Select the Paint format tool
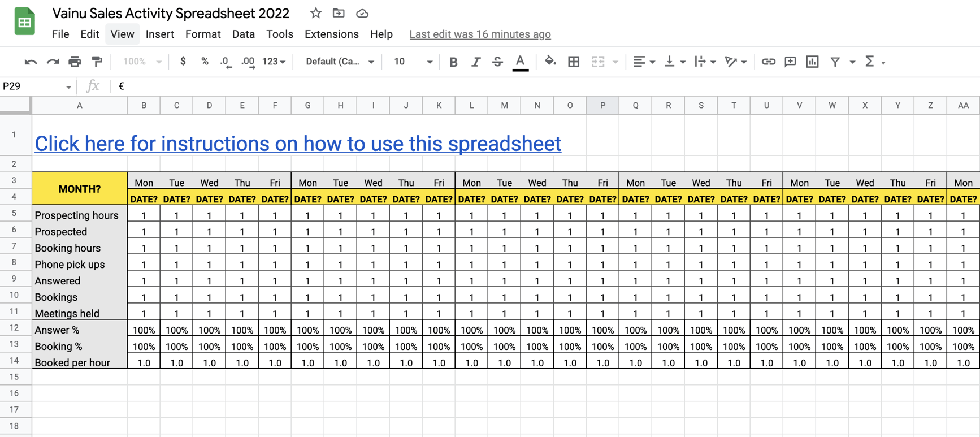Screen dimensions: 980x437 pyautogui.click(x=97, y=62)
